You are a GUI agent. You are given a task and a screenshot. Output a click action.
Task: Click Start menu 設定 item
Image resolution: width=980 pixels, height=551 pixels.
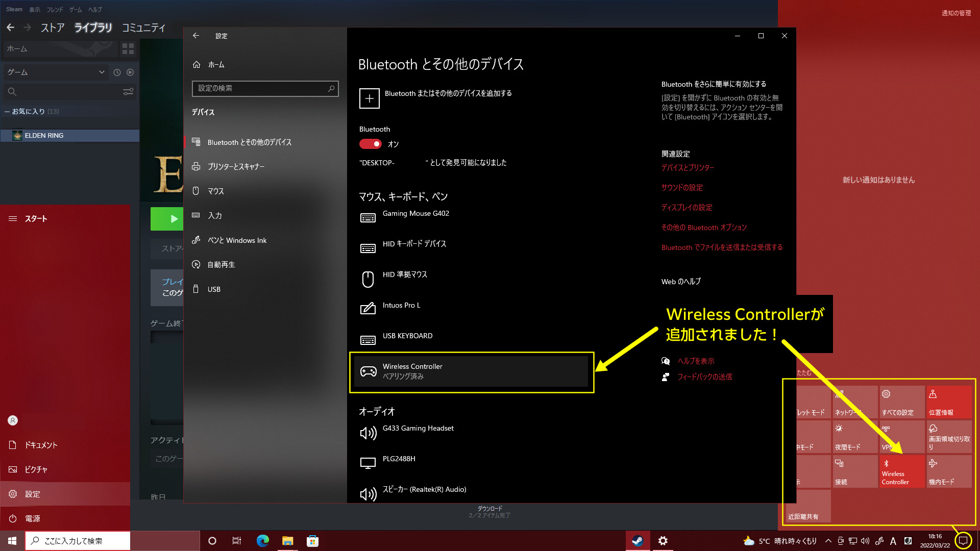65,494
